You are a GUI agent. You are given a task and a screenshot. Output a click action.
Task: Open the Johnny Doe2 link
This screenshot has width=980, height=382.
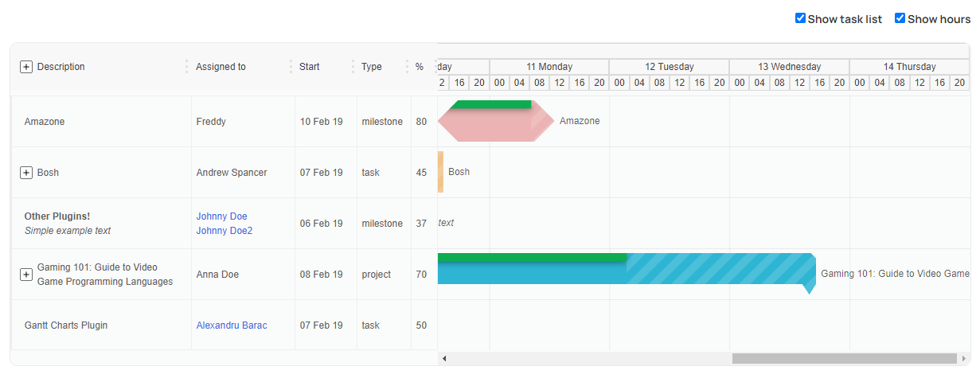coord(225,231)
